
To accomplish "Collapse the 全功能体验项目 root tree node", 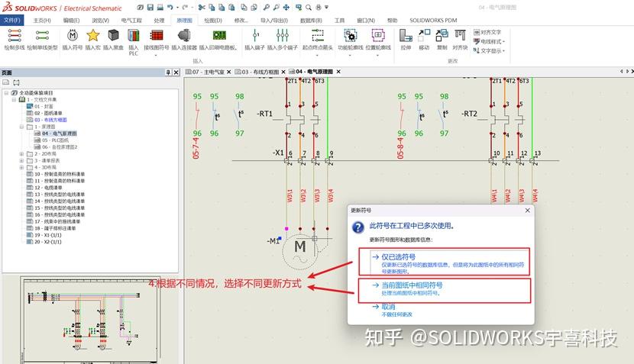I will tap(6, 93).
